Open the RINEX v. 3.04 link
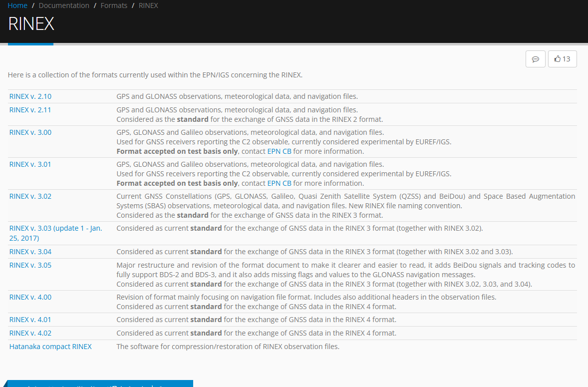The image size is (588, 387). coord(30,252)
